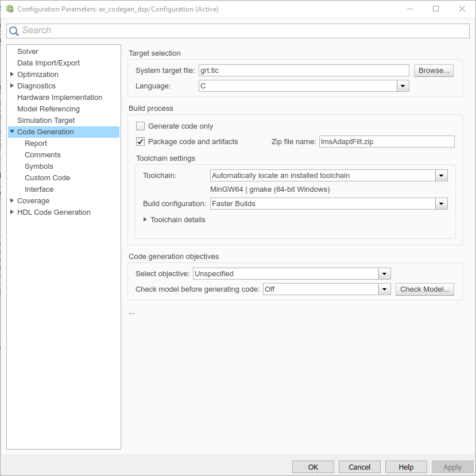
Task: Edit the System target file field
Action: tap(304, 71)
